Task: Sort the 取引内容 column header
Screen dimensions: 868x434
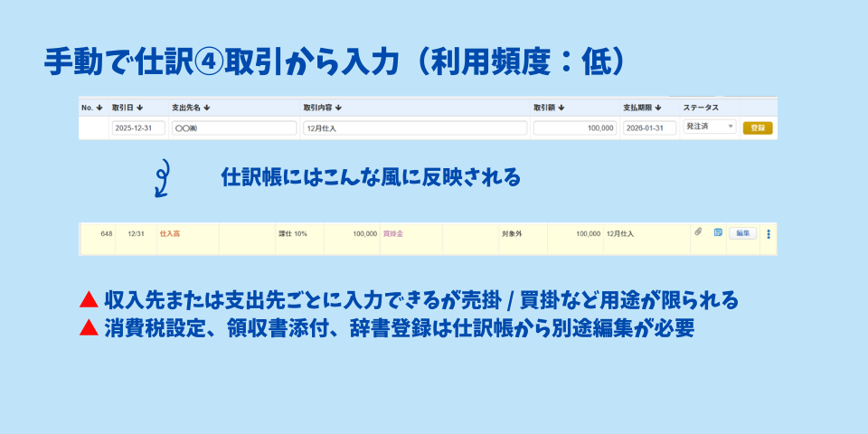Action: 322,108
